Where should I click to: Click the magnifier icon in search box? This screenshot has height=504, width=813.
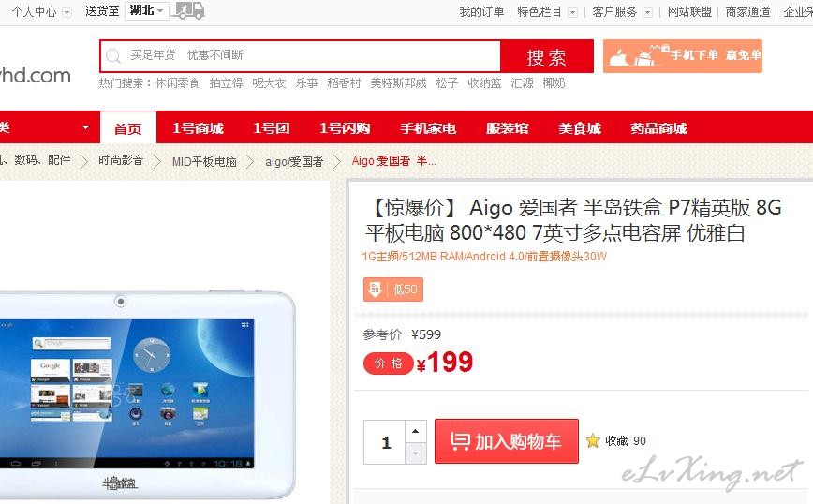click(113, 56)
